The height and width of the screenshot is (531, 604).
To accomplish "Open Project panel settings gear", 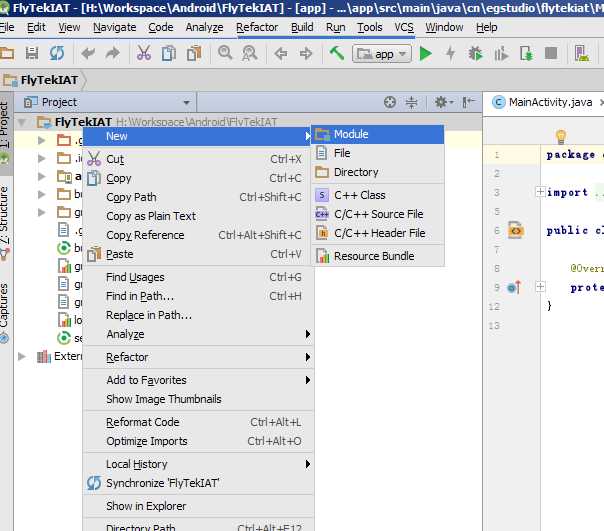I will tap(443, 102).
